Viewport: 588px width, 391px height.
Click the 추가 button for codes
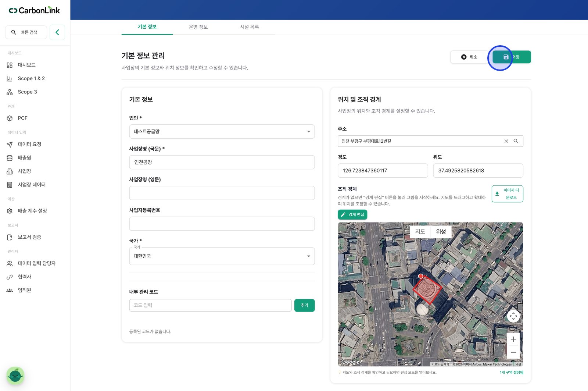click(304, 305)
